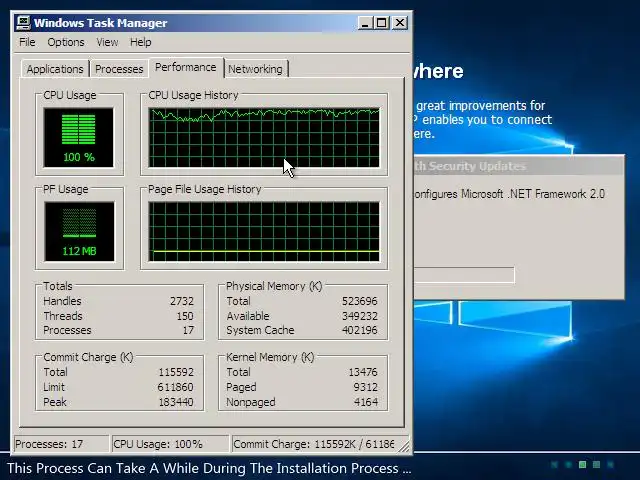Click the CPU Usage 100 % gauge

79,138
